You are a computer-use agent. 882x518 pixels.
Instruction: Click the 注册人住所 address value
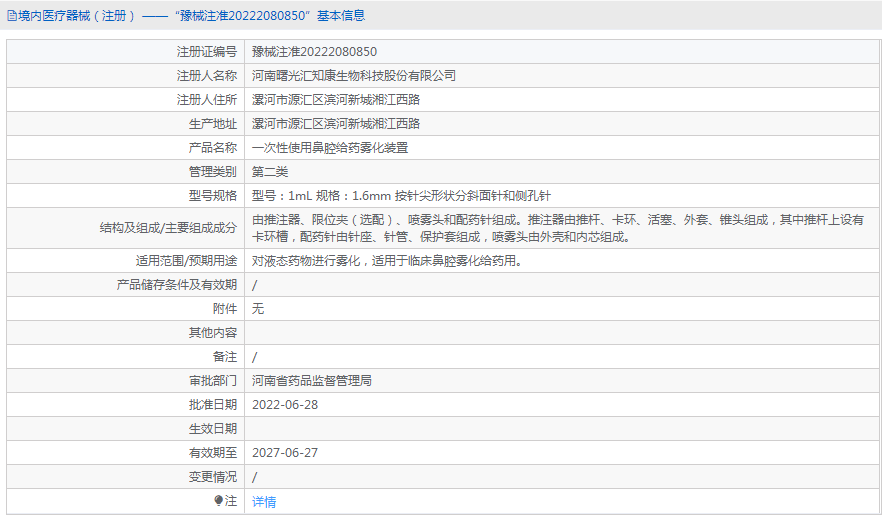[x=336, y=100]
